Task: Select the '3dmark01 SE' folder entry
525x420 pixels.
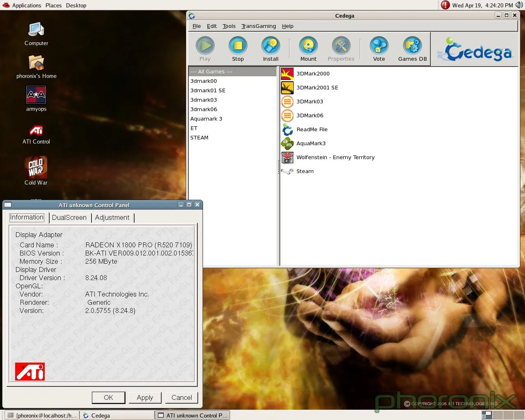Action: click(233, 90)
